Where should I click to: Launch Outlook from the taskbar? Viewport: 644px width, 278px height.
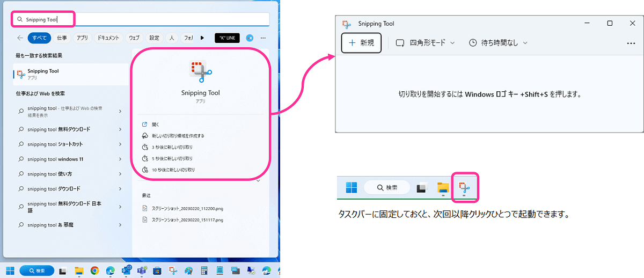(127, 270)
